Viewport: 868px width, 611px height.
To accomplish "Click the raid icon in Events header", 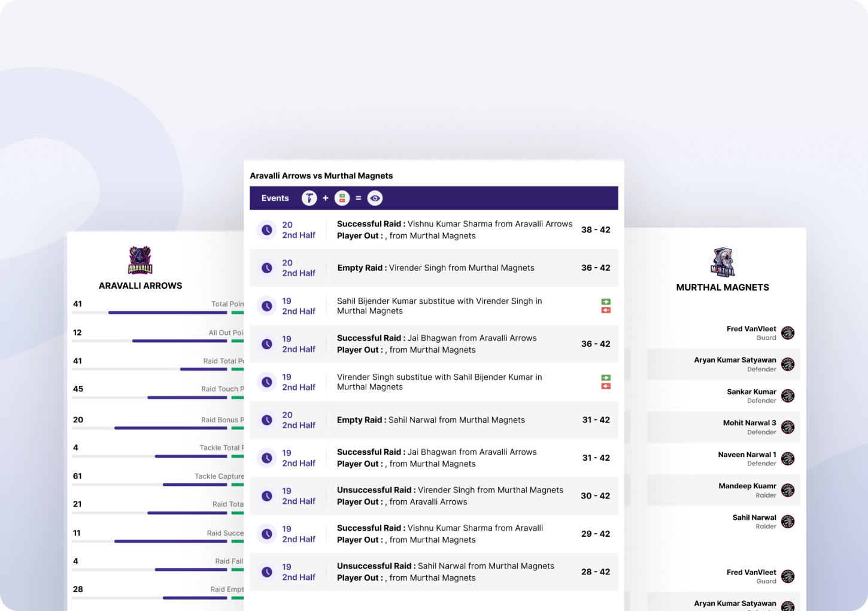I will [309, 198].
